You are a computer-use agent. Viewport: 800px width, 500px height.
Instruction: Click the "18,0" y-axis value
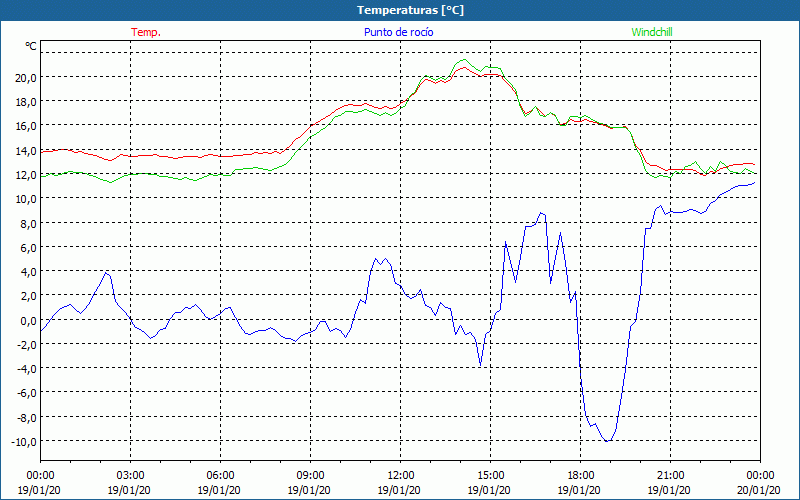(x=27, y=102)
